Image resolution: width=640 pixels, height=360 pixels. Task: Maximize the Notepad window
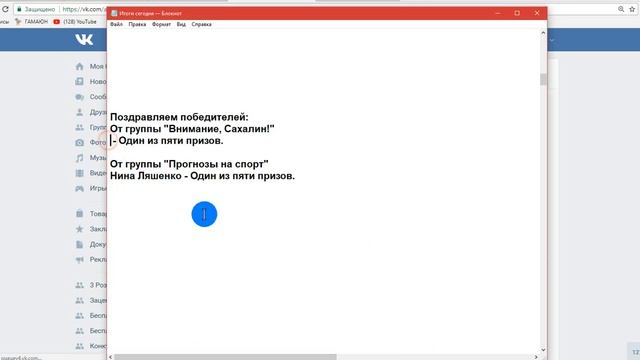517,13
